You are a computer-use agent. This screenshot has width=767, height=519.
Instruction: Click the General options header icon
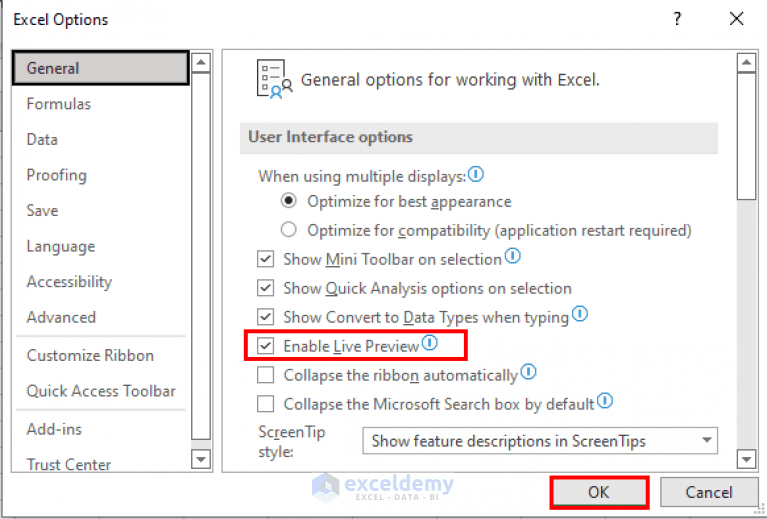point(274,79)
